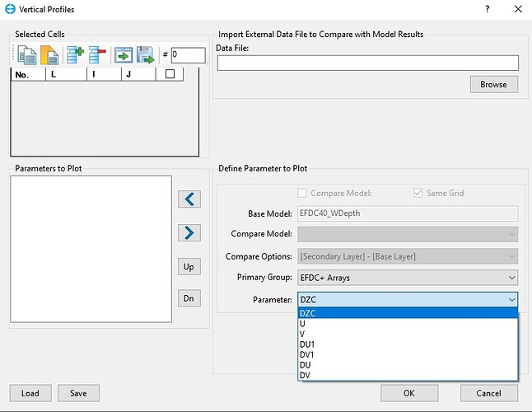Click the Data File input field
The height and width of the screenshot is (412, 532).
pos(368,63)
